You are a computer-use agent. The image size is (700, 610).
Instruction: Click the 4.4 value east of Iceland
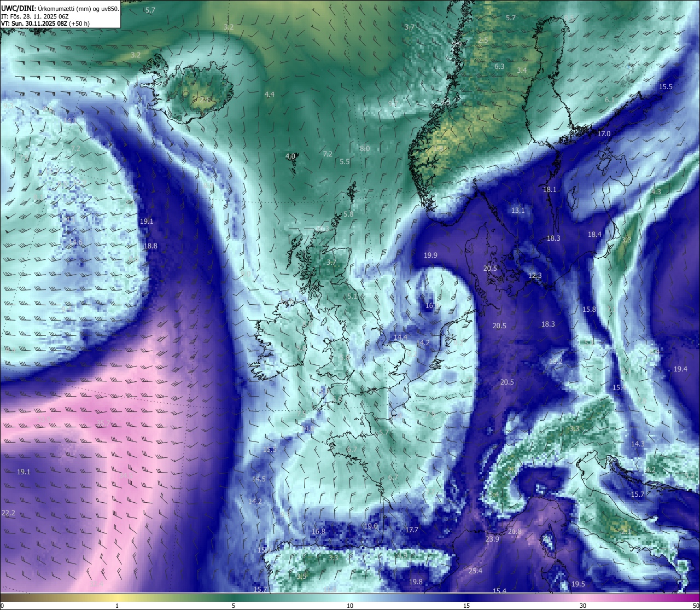(270, 95)
